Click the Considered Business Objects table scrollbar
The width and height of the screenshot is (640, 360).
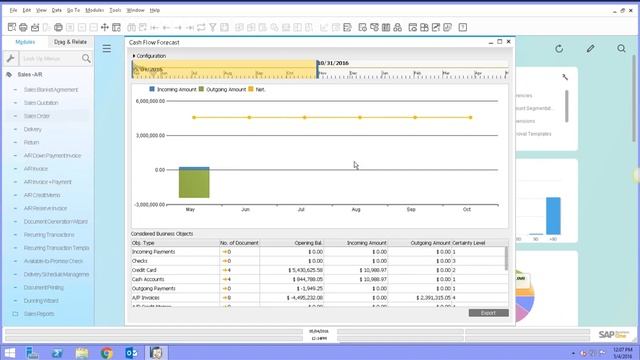pos(507,258)
